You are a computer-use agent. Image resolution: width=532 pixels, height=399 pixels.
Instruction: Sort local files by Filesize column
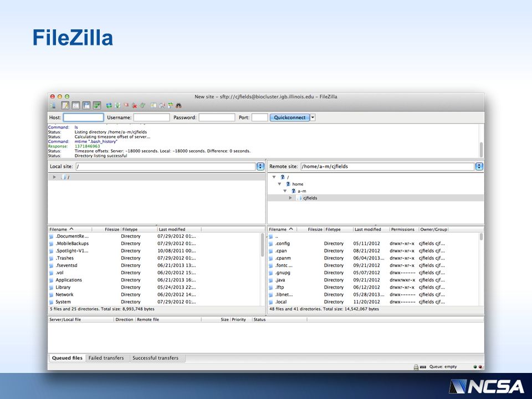(112, 229)
